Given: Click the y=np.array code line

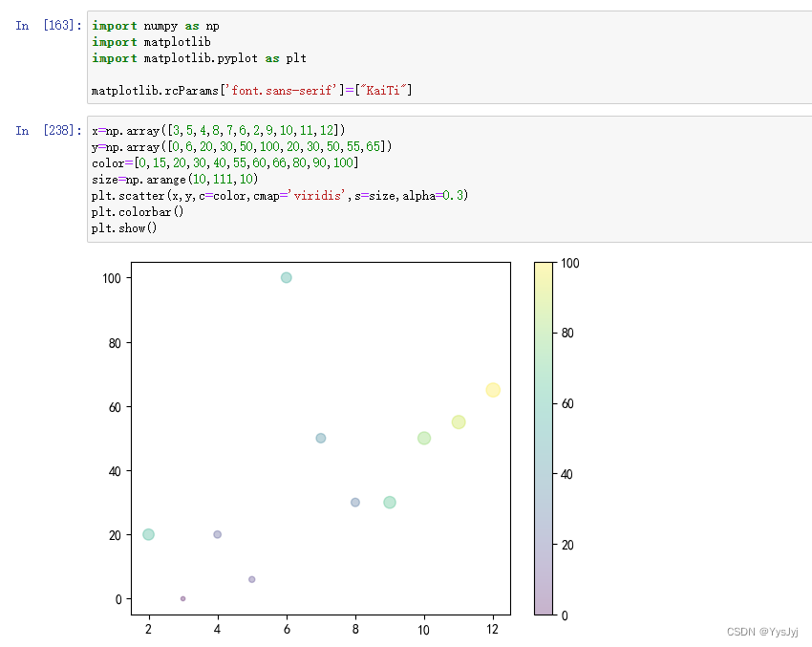Looking at the screenshot, I should pyautogui.click(x=242, y=146).
